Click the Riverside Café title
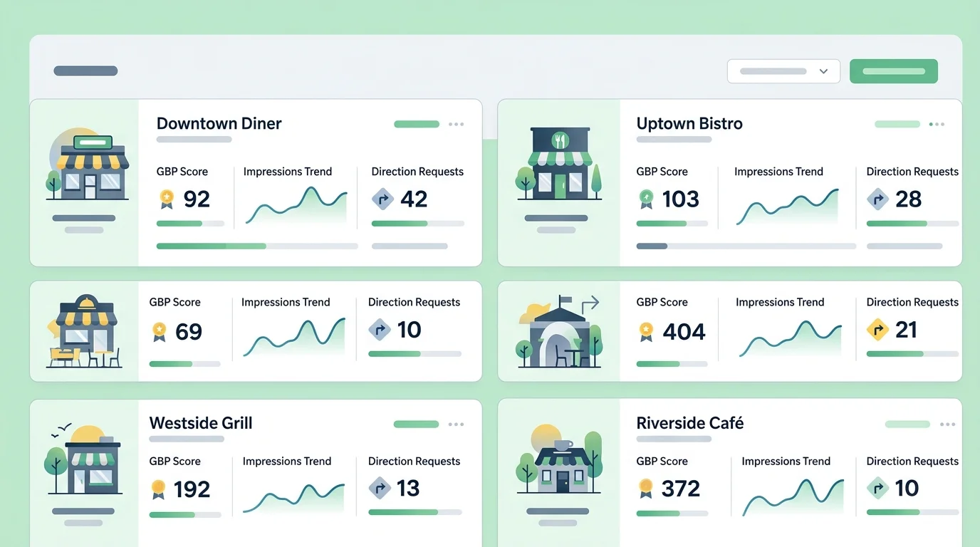 [x=689, y=423]
